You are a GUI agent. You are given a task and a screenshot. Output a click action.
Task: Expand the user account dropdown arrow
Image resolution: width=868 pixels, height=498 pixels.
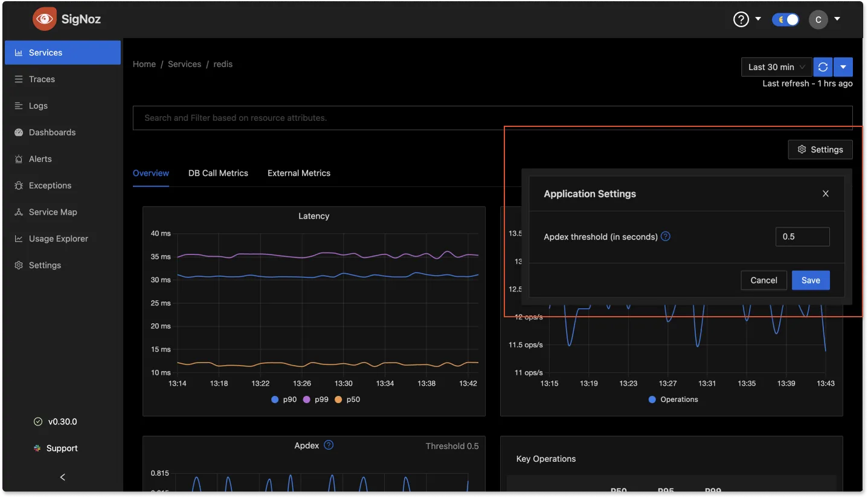click(837, 19)
